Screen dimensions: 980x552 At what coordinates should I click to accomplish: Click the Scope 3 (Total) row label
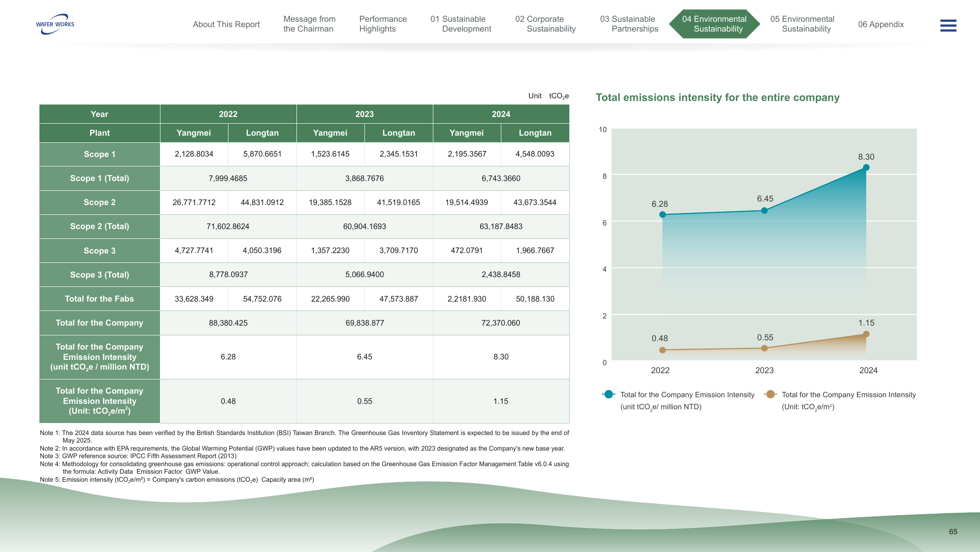pos(100,275)
